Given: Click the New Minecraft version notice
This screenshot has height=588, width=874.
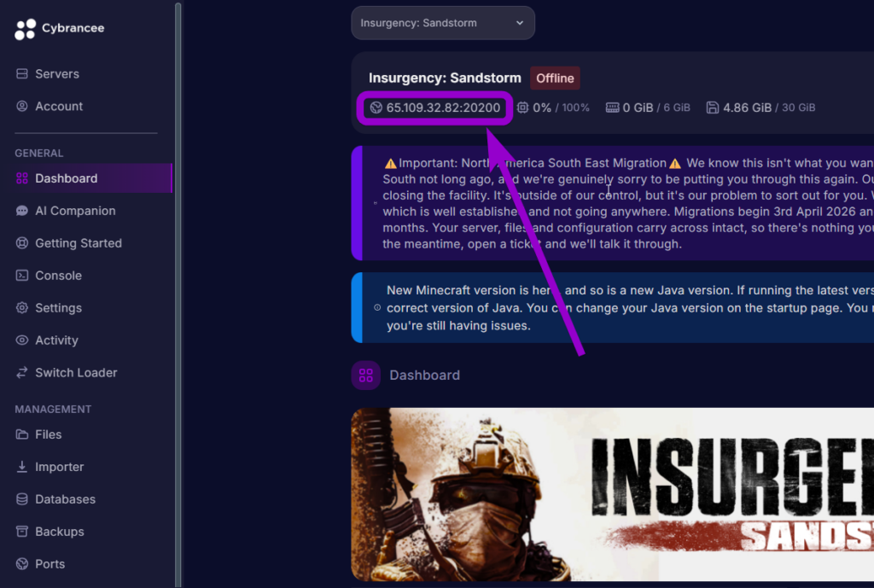Looking at the screenshot, I should [x=613, y=308].
